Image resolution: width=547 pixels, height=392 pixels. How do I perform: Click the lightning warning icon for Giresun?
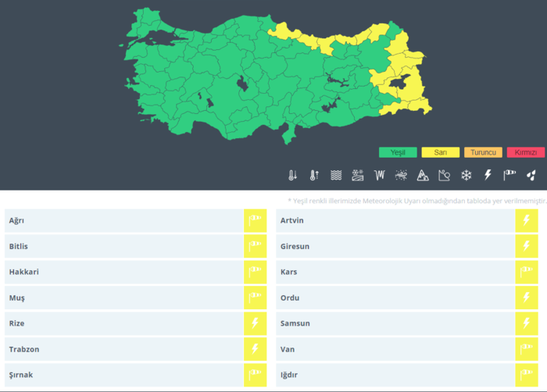point(527,246)
